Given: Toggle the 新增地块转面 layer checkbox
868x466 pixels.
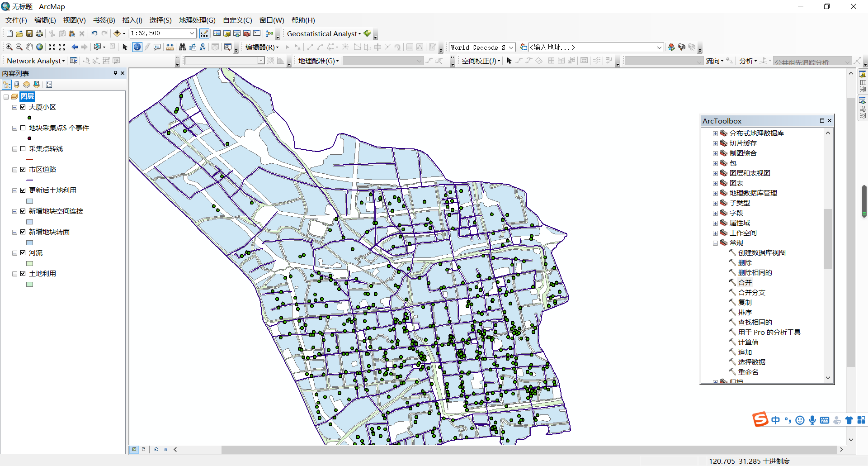Looking at the screenshot, I should pos(23,232).
